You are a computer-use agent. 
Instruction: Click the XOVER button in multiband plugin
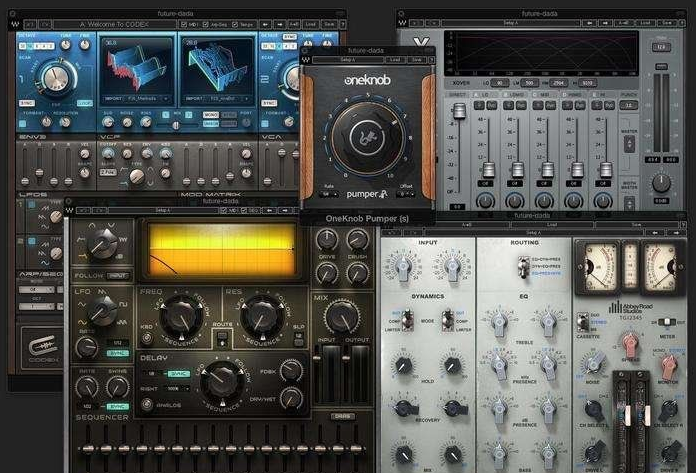click(460, 83)
